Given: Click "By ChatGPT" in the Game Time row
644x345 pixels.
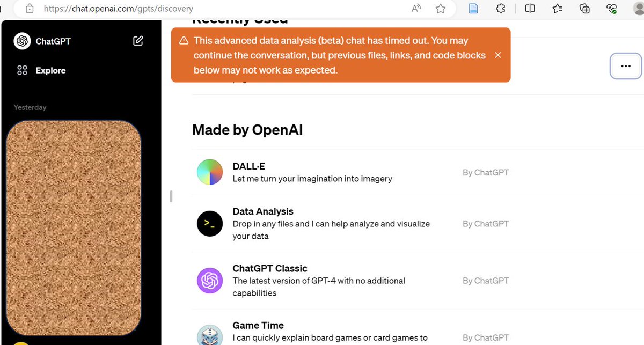Looking at the screenshot, I should (486, 337).
